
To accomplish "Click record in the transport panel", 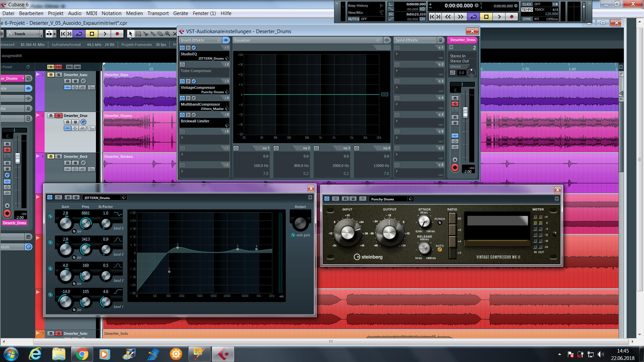I will [x=512, y=16].
